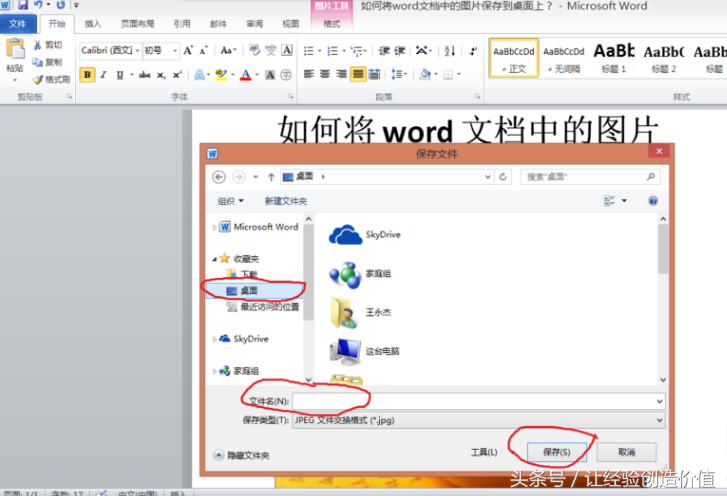Switch to Insert (插入) tab
Screen dimensions: 727x496
tap(93, 24)
